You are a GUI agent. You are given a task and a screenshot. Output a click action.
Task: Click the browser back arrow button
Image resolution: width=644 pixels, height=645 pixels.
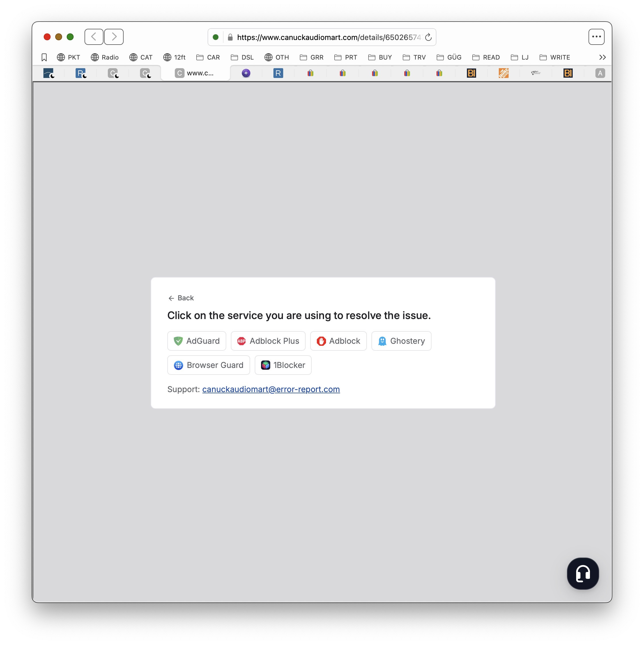(x=94, y=37)
